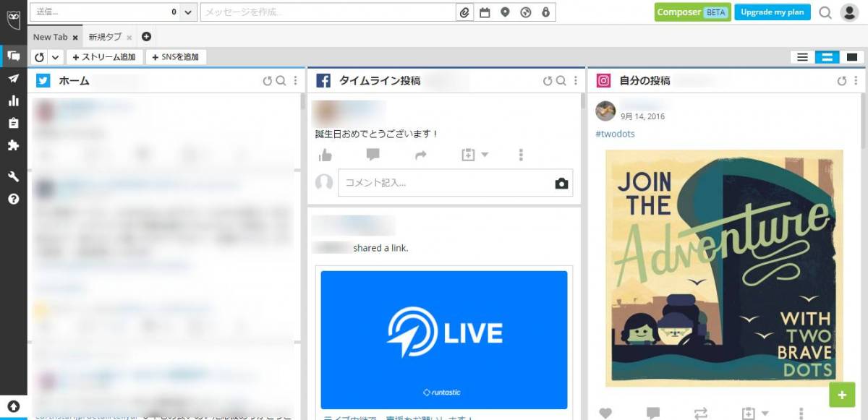The image size is (868, 420).
Task: Add location with the pin icon
Action: (x=505, y=12)
